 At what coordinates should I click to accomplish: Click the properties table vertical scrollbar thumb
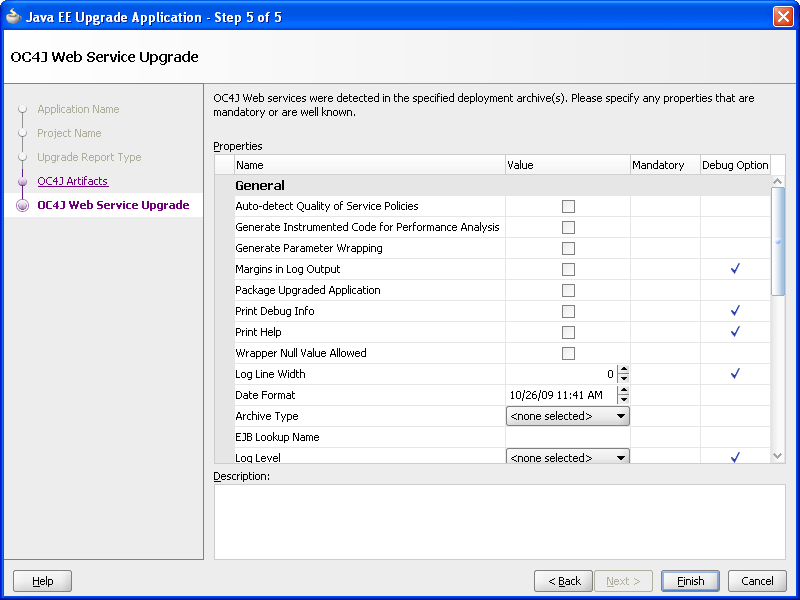coord(778,241)
